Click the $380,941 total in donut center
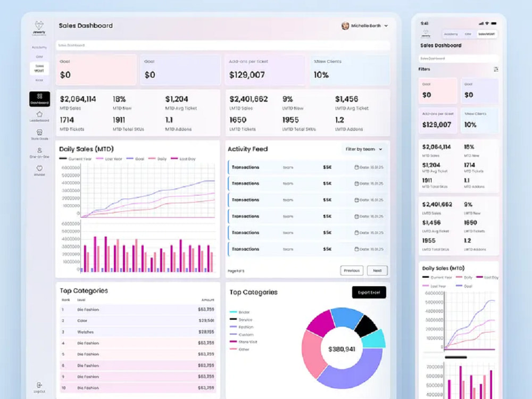The height and width of the screenshot is (399, 532). point(342,349)
